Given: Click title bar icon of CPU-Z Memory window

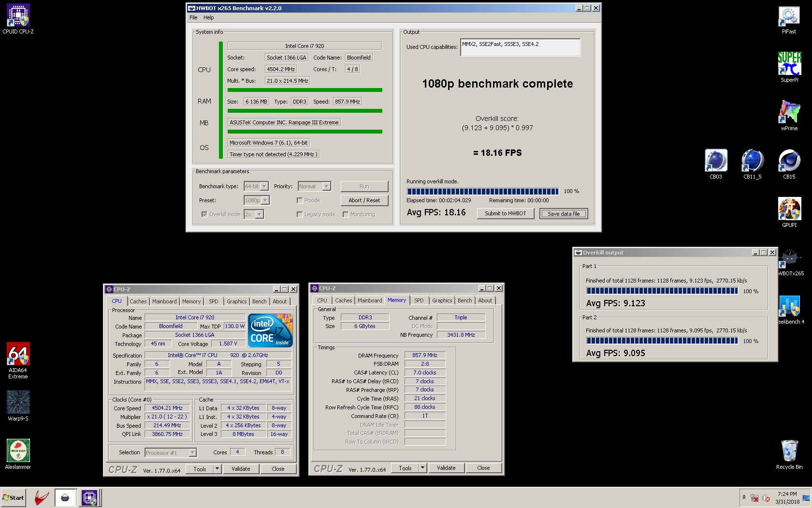Looking at the screenshot, I should tap(315, 288).
